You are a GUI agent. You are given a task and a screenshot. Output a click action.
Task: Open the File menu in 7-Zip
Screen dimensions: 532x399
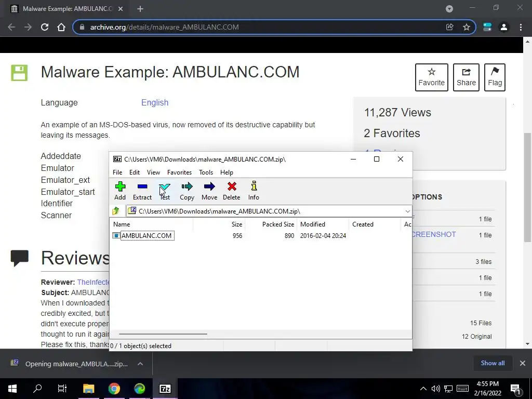[117, 172]
